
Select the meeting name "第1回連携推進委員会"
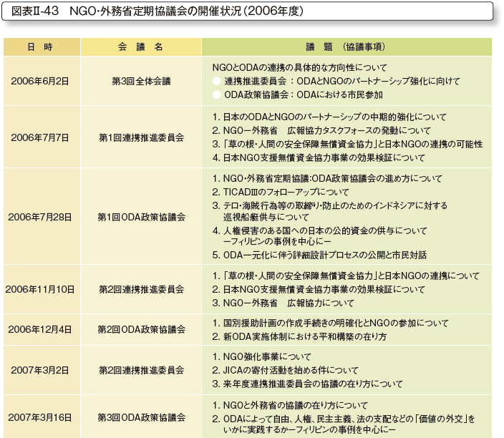coord(141,137)
